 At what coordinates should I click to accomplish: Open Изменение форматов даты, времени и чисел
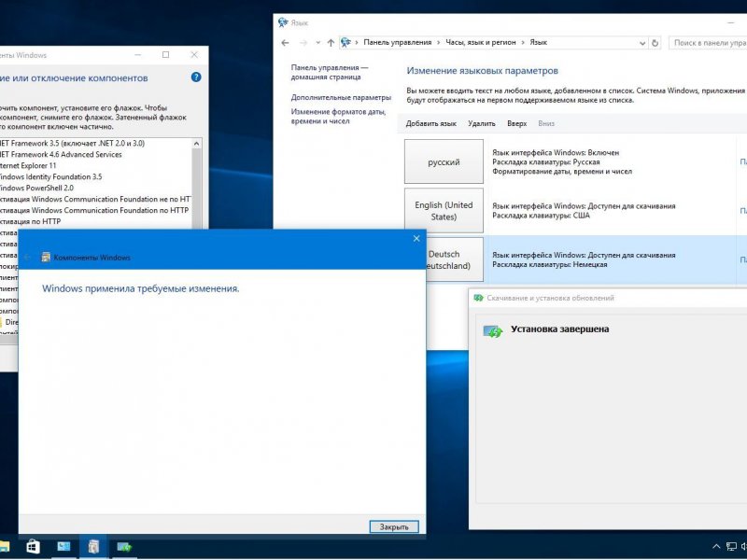click(x=338, y=117)
